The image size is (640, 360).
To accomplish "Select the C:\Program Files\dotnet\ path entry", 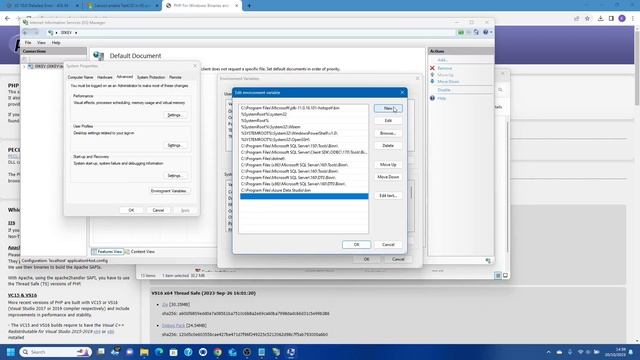I will (304, 158).
